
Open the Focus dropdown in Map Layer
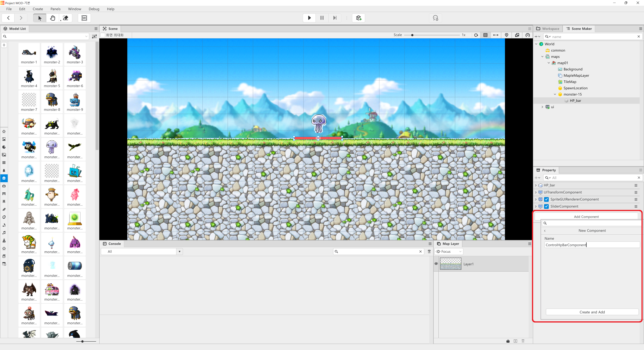coord(449,252)
